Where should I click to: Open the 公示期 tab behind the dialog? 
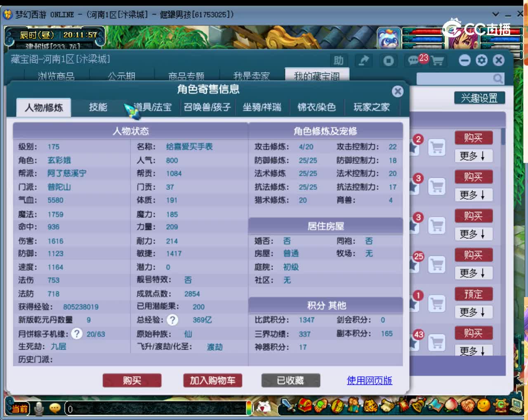click(x=122, y=76)
